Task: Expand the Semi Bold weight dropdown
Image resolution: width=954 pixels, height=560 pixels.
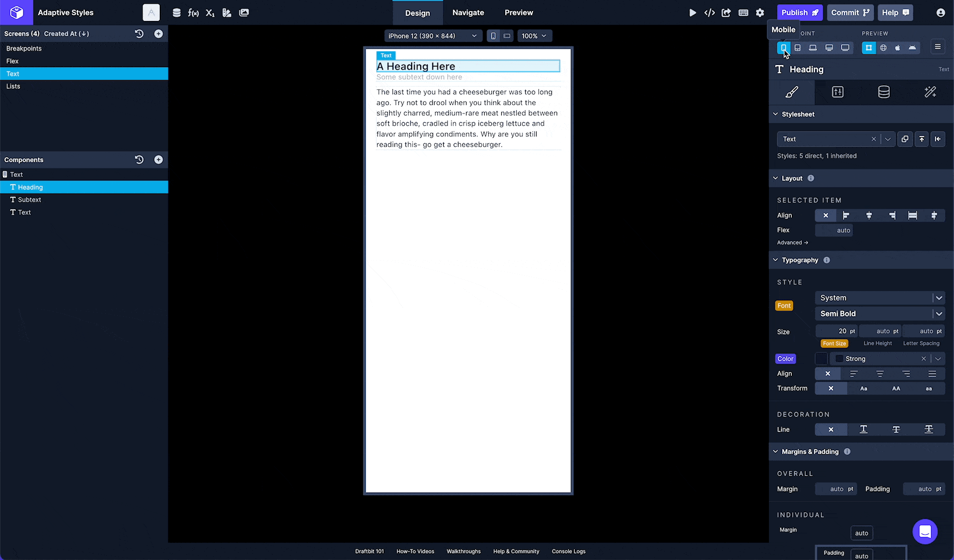Action: pyautogui.click(x=939, y=314)
